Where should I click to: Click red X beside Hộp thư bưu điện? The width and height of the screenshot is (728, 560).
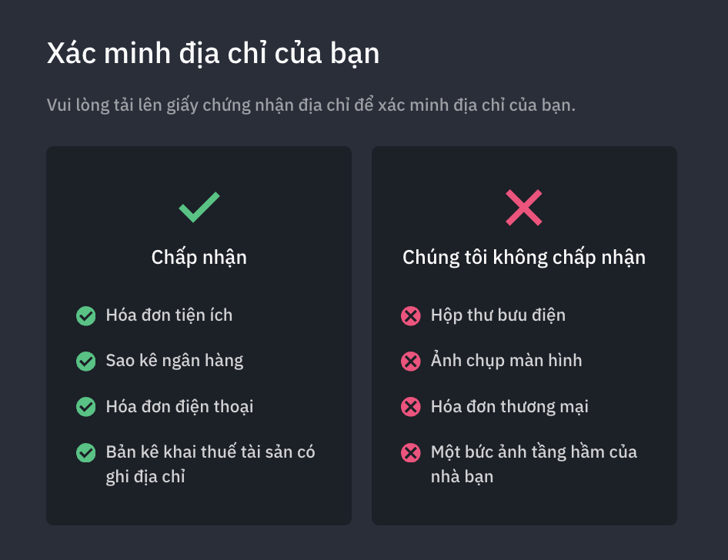pyautogui.click(x=411, y=316)
